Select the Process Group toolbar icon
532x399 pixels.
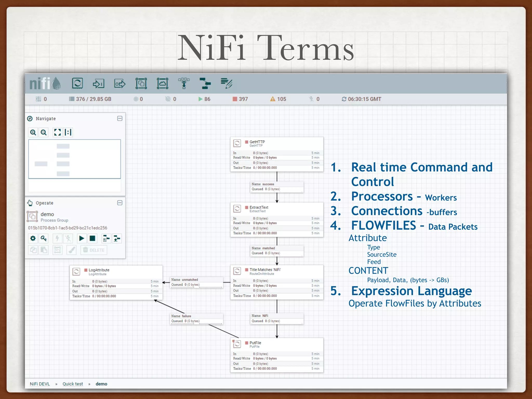[x=141, y=83]
